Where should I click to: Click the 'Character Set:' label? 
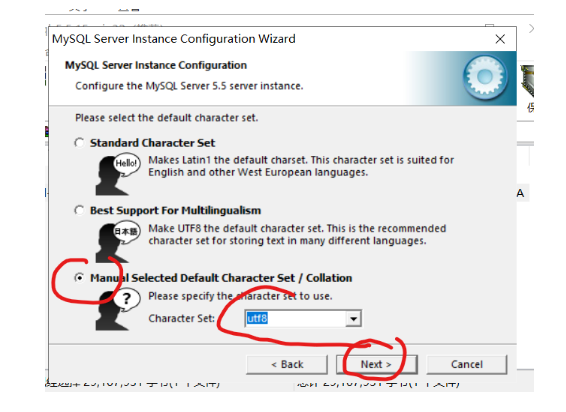pyautogui.click(x=181, y=318)
